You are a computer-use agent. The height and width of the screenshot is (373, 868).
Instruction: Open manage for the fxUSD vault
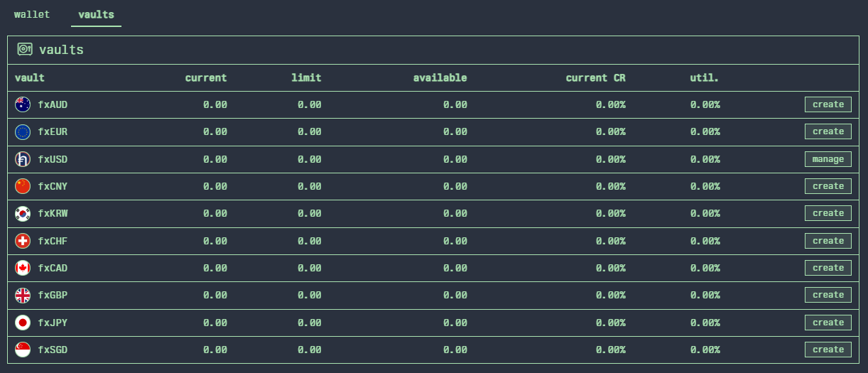pyautogui.click(x=828, y=159)
